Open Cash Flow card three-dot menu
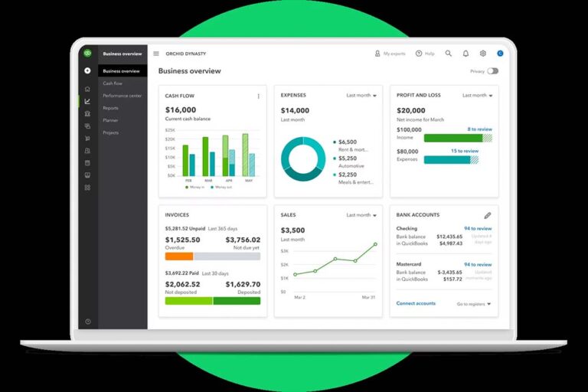Image resolution: width=588 pixels, height=392 pixels. (x=258, y=96)
